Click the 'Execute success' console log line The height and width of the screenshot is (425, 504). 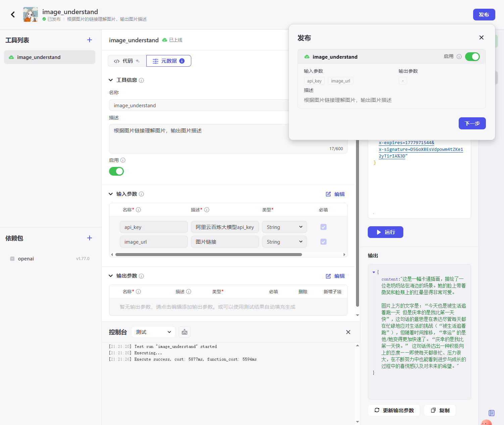183,359
